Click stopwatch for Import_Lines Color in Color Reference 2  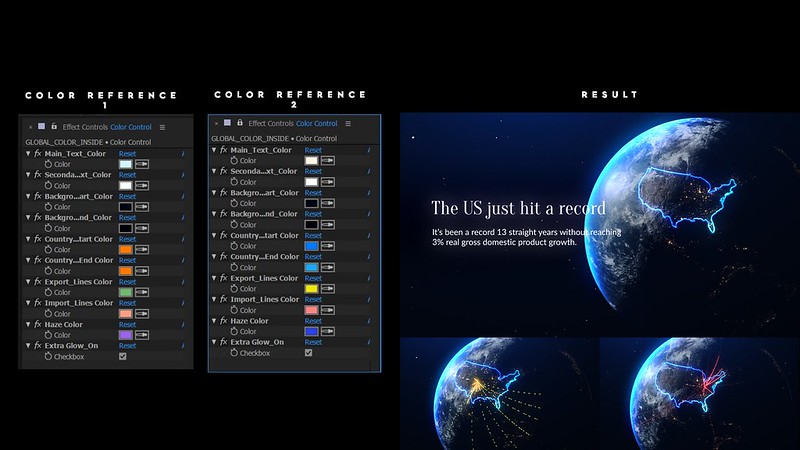[234, 310]
